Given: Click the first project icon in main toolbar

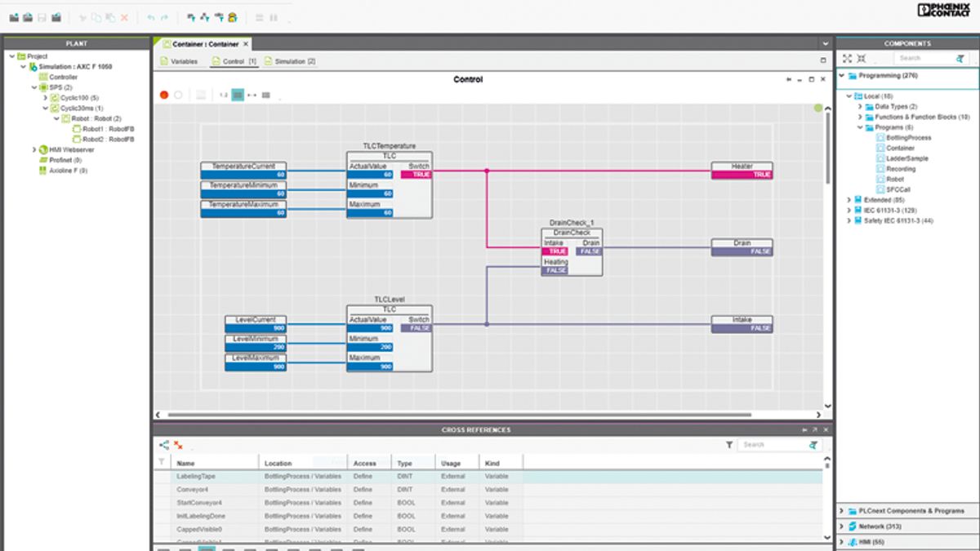Looking at the screenshot, I should [x=14, y=17].
